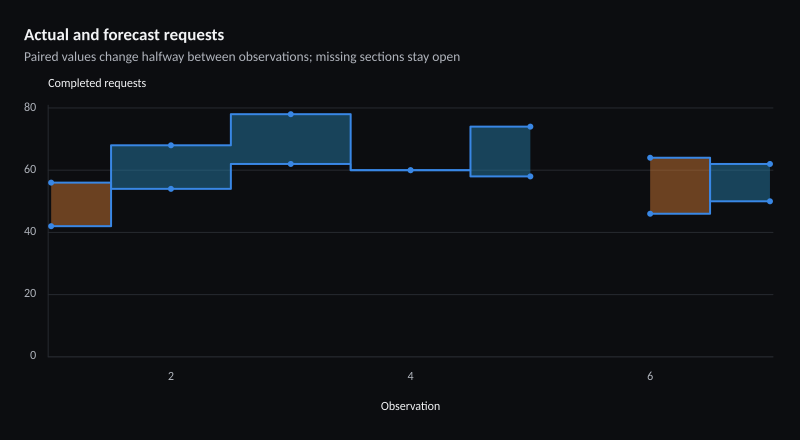Select the upper data point at observation 2

pyautogui.click(x=171, y=145)
